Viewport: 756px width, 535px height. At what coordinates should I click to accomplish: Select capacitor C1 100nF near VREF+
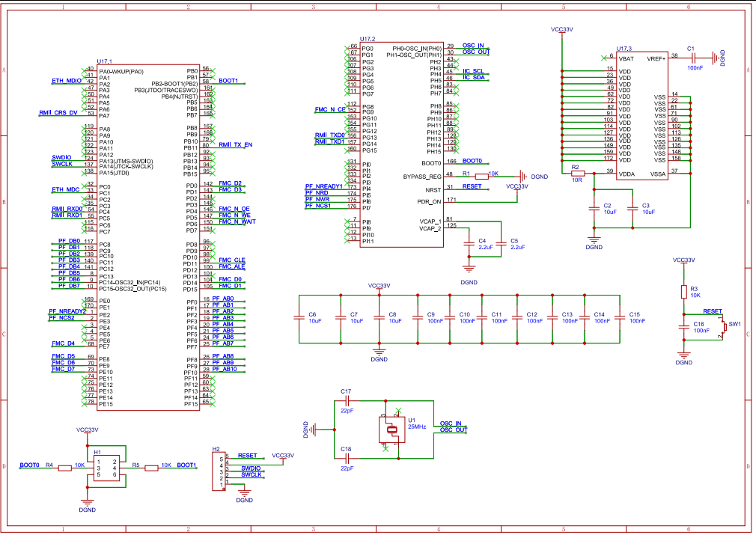(x=695, y=56)
